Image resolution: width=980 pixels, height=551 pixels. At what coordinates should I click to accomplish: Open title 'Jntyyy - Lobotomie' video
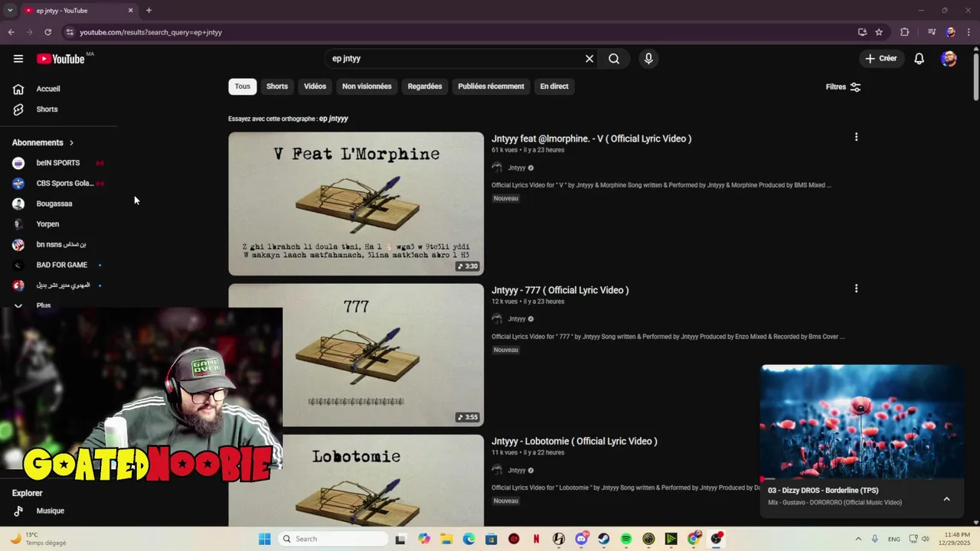574,441
